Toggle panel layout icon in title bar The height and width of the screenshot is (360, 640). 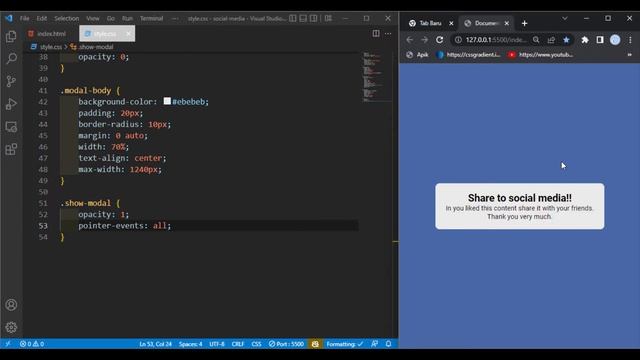click(303, 18)
